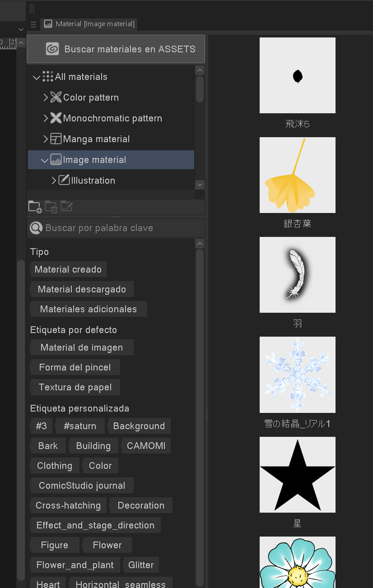Viewport: 373px width, 588px height.
Task: Toggle the Materiales adicionales filter
Action: 88,309
